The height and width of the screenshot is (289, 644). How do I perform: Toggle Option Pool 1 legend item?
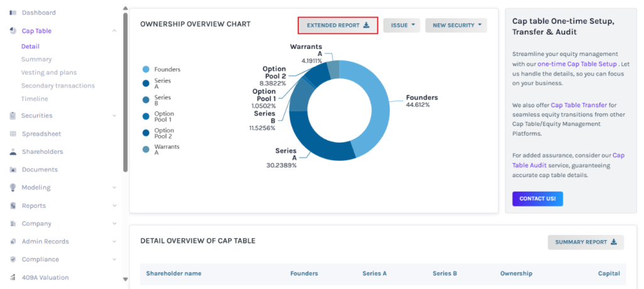click(146, 116)
